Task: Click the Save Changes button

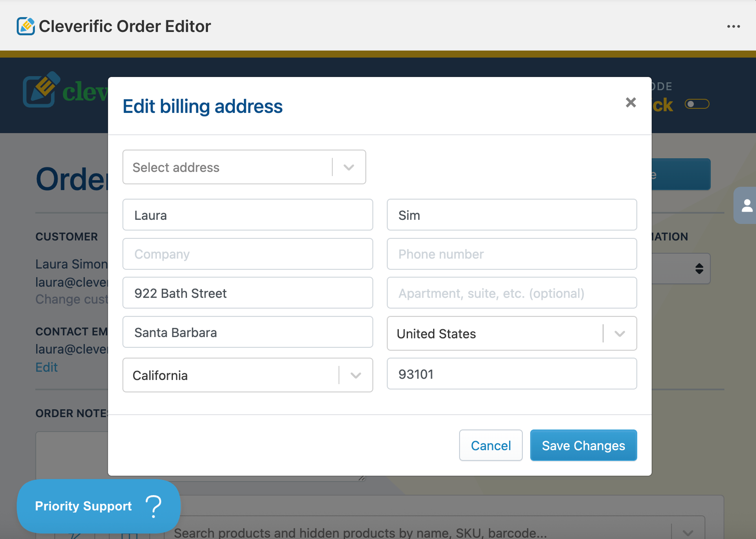Action: pos(583,445)
